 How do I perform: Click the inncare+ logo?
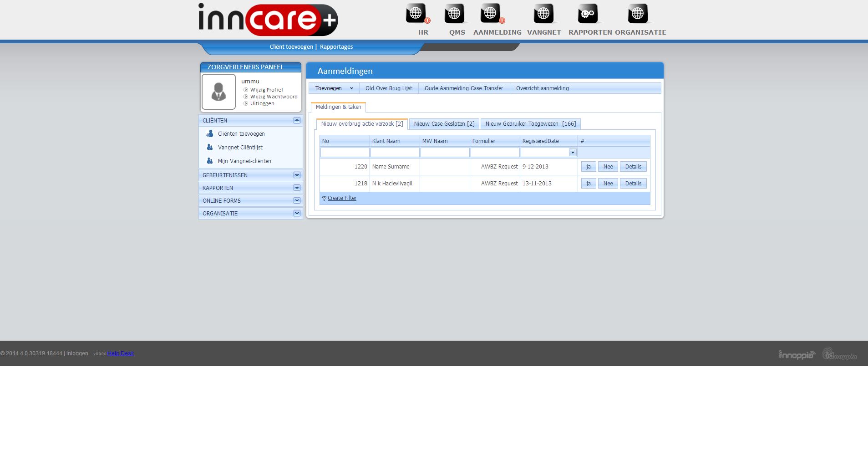[x=268, y=20]
